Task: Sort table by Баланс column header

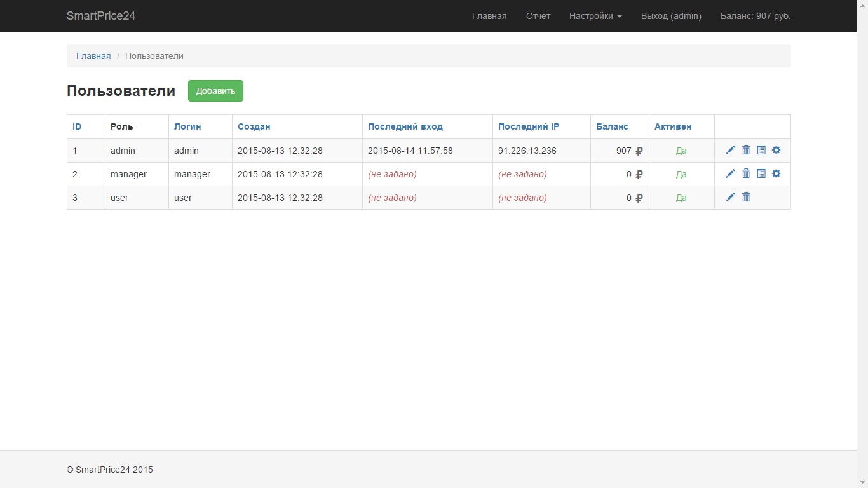Action: pyautogui.click(x=612, y=126)
